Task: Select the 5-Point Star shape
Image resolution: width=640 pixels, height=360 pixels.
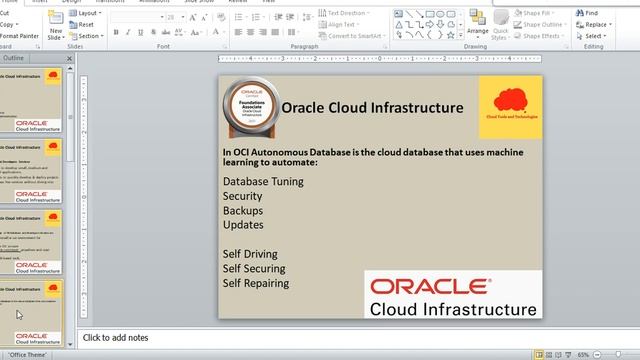Action: pyautogui.click(x=451, y=36)
